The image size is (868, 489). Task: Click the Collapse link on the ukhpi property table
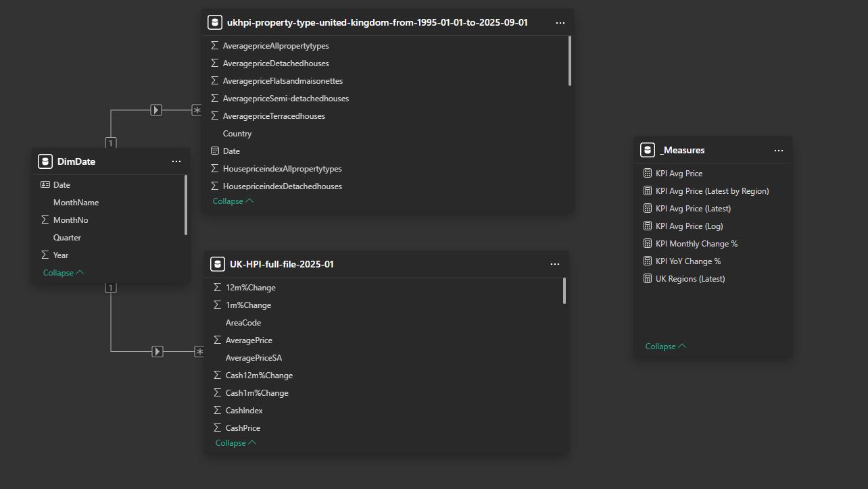(x=229, y=201)
